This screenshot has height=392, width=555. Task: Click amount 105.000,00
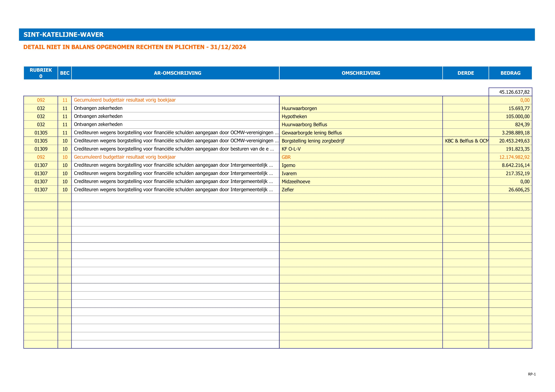[511, 116]
